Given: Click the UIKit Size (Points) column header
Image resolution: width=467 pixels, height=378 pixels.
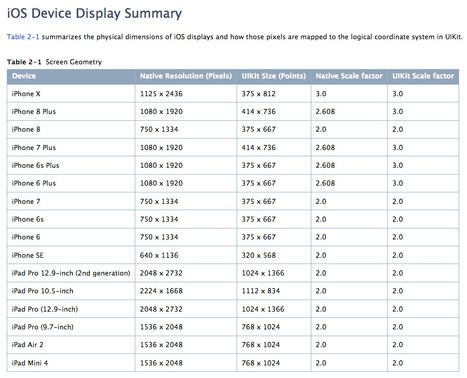Looking at the screenshot, I should pos(274,76).
